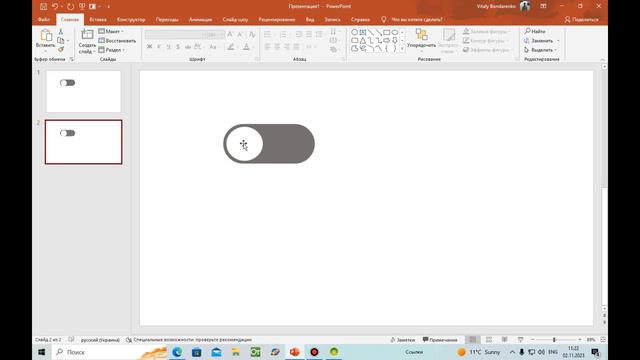This screenshot has width=640, height=360.
Task: Open the Replace (Заменить) dropdown arrow
Action: pos(558,41)
